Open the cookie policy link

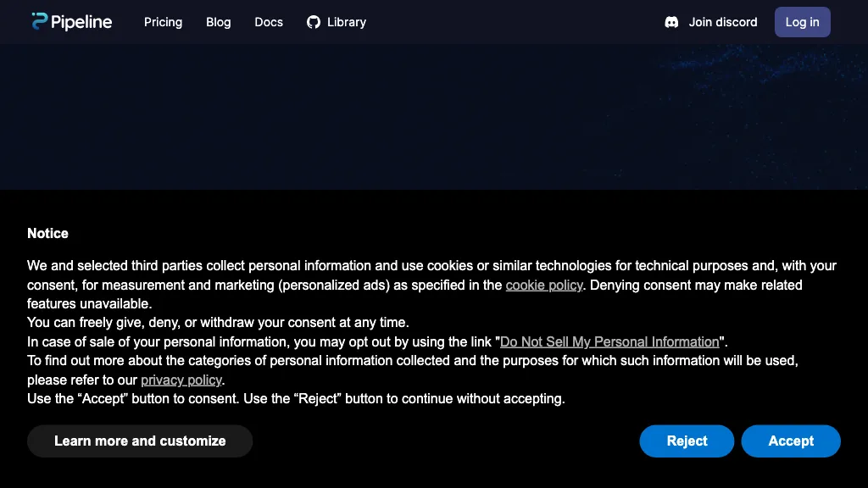544,285
